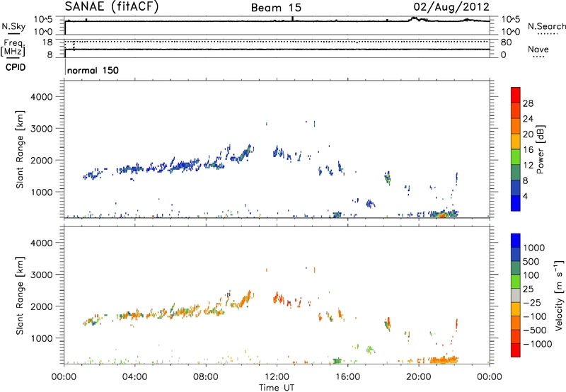The width and height of the screenshot is (566, 392).
Task: Select the '16' power color bar label
Action: pos(528,150)
